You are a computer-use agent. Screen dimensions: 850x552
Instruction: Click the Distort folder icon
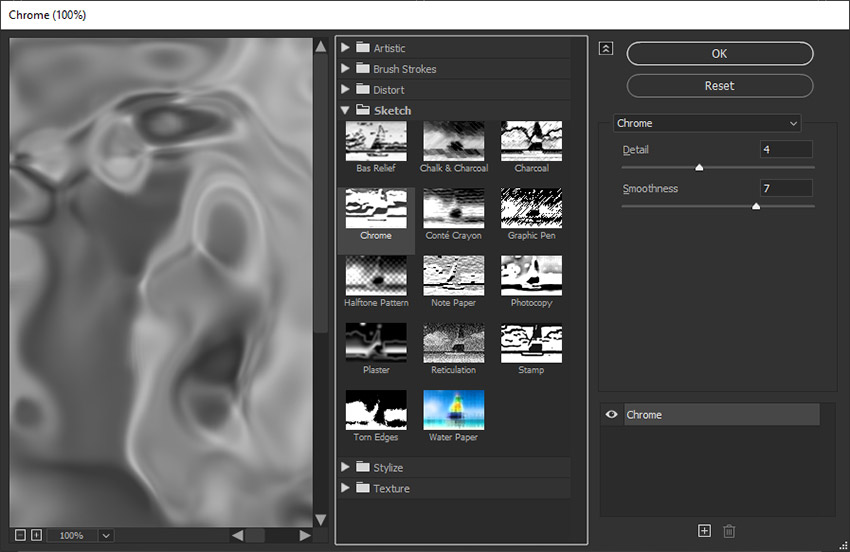(x=363, y=88)
